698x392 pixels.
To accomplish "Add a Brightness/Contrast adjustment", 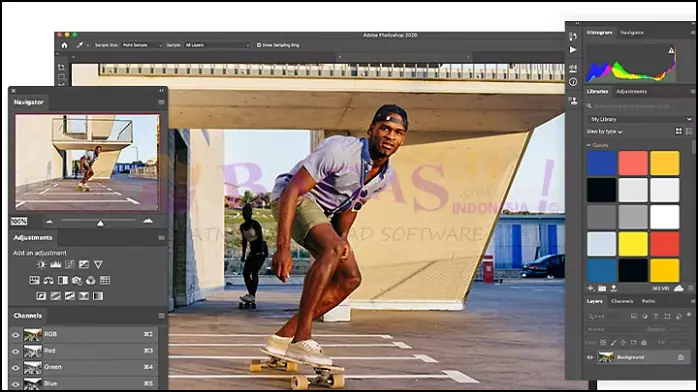I will (x=41, y=264).
